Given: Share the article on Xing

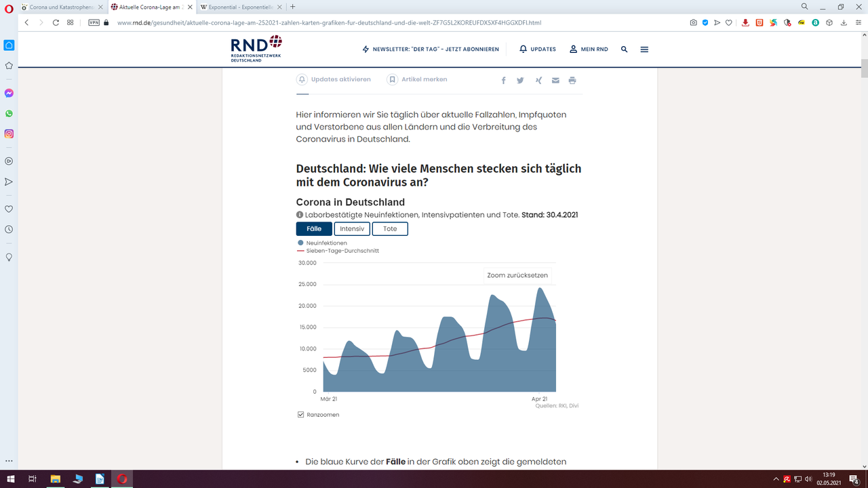Looking at the screenshot, I should click(538, 80).
